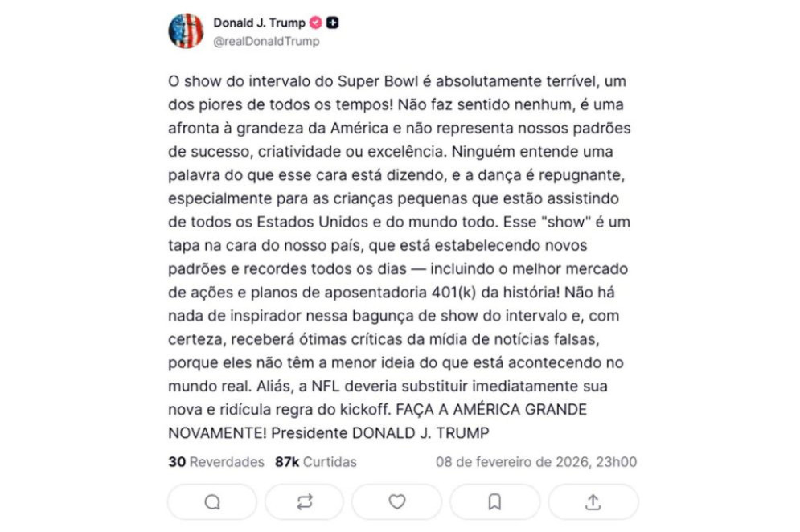Click the Donald J. Trump display name
Viewport: 800px width, 532px height.
click(x=257, y=23)
